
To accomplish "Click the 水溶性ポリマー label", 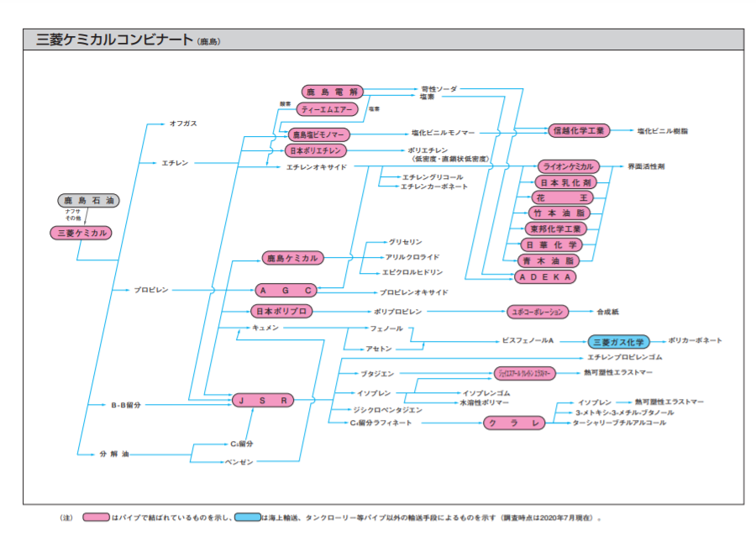I will pyautogui.click(x=484, y=402).
